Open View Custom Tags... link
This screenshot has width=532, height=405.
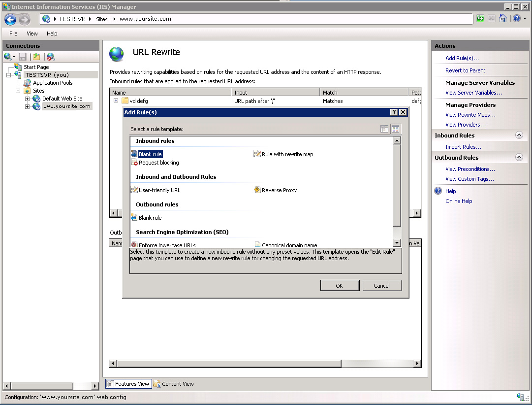[469, 179]
